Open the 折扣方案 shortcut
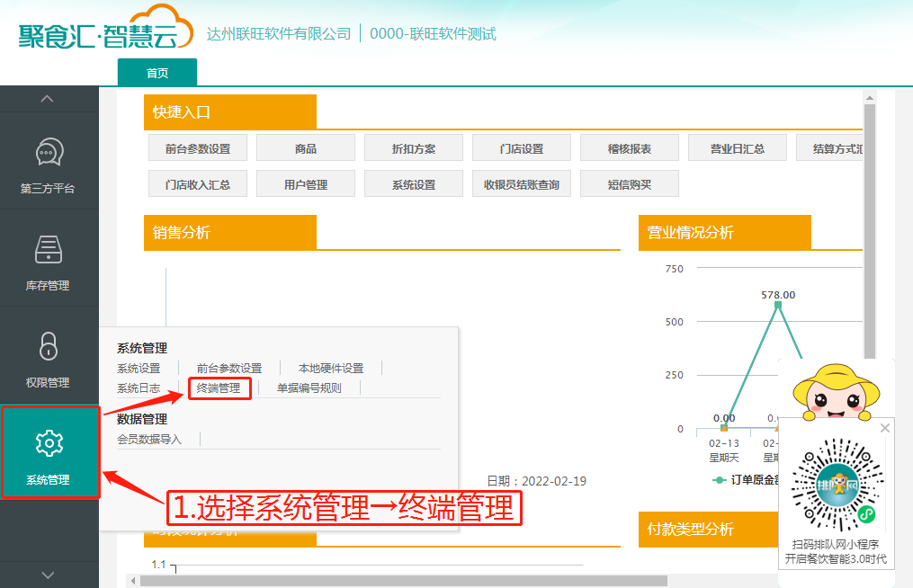 [x=414, y=147]
